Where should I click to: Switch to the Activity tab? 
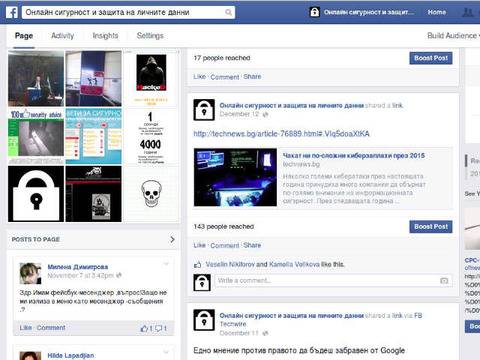pyautogui.click(x=62, y=36)
